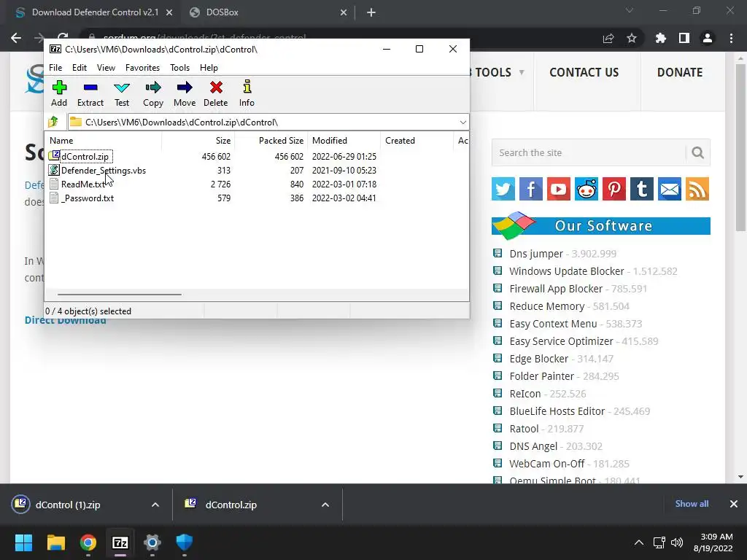
Task: Open the Edit menu in 7-Zip
Action: (x=80, y=68)
